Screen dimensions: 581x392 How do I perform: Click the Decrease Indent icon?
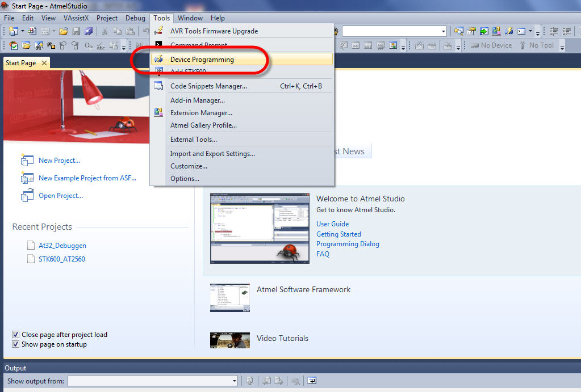[x=554, y=31]
